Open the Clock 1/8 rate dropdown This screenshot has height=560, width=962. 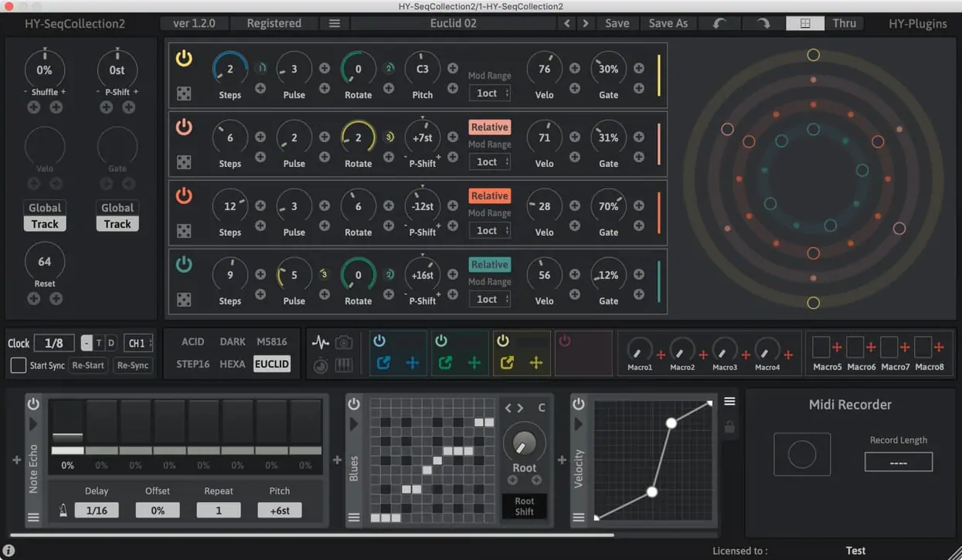tap(53, 343)
